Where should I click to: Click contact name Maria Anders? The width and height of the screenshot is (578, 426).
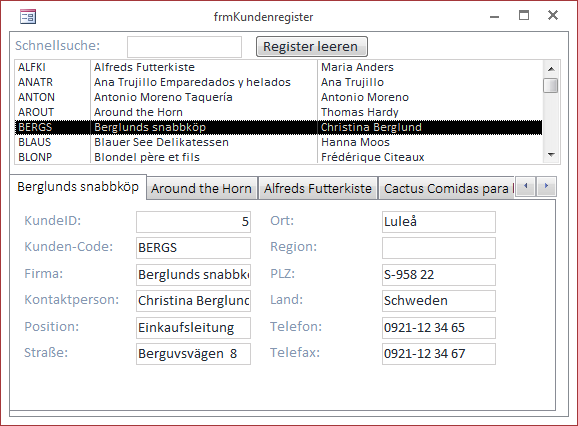[357, 67]
